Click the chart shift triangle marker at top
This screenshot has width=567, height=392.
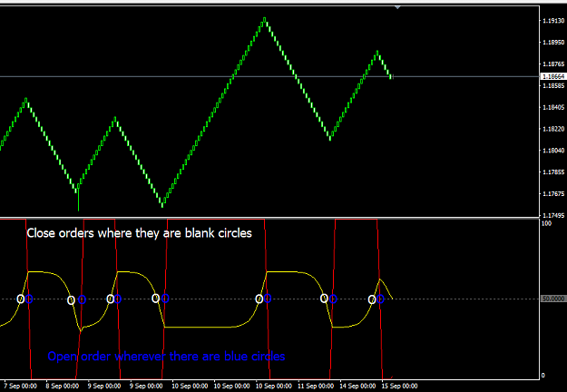(x=397, y=7)
